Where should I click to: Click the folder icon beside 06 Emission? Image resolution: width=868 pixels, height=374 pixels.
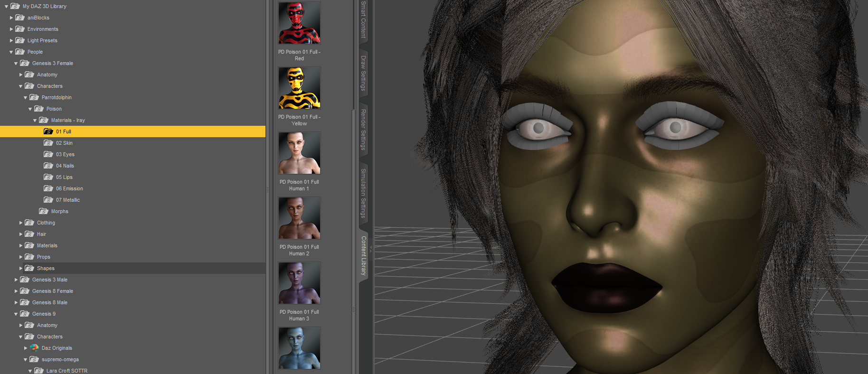pos(48,188)
